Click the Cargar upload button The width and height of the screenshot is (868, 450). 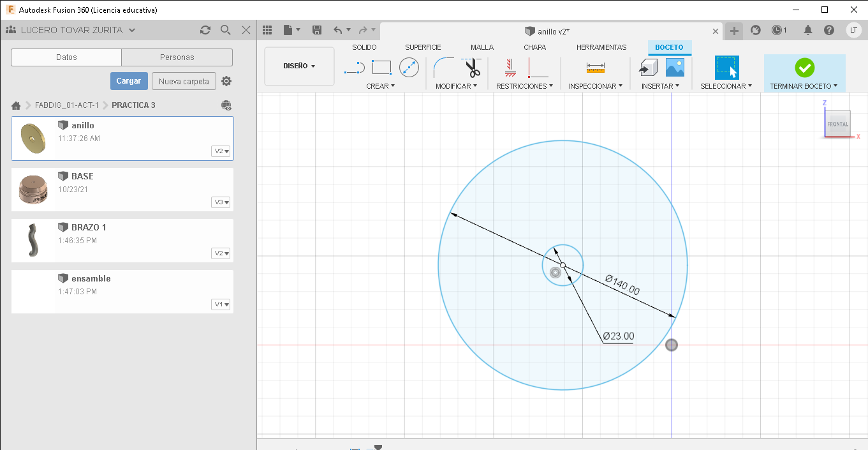129,81
